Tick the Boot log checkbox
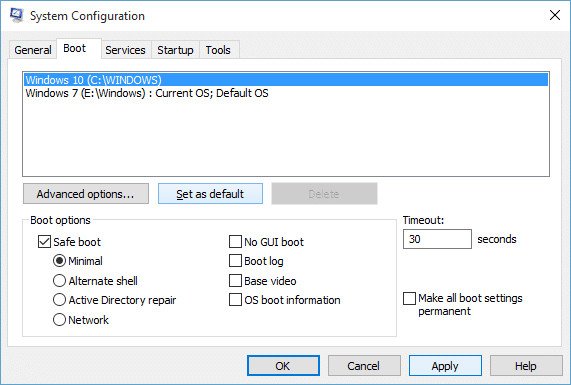Viewport: 571px width, 385px height. pyautogui.click(x=235, y=261)
